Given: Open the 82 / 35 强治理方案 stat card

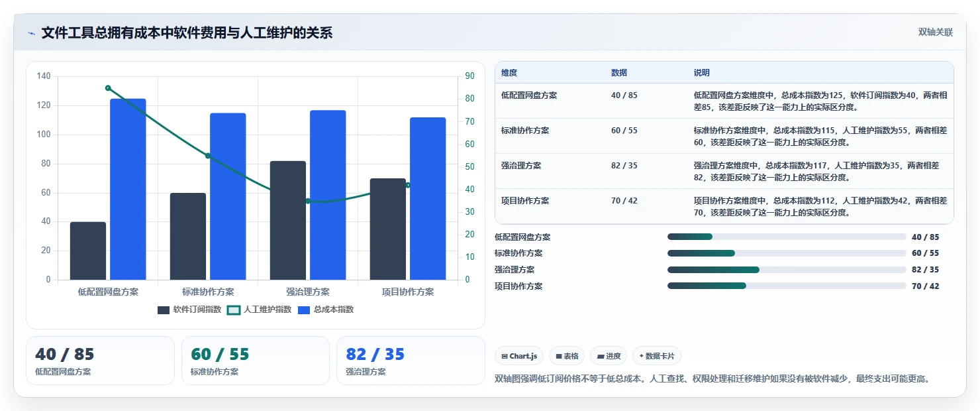Looking at the screenshot, I should click(411, 361).
